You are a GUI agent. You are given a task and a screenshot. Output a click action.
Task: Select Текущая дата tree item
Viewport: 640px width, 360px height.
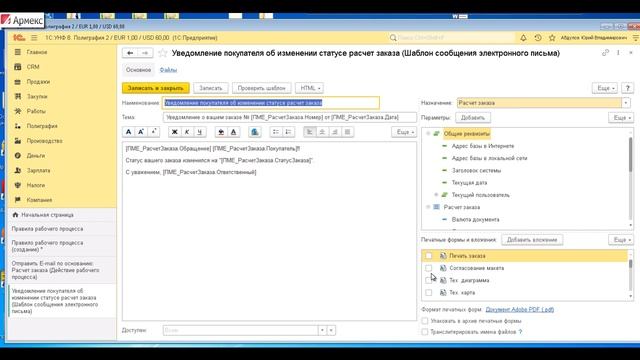[469, 182]
